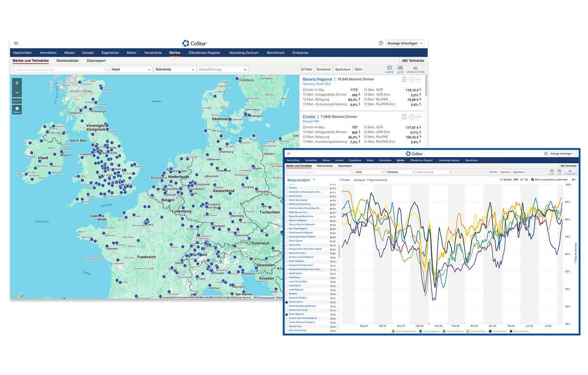Check the Cardiff Centre checkbox in the list
This screenshot has height=375, width=588.
pyautogui.click(x=287, y=273)
